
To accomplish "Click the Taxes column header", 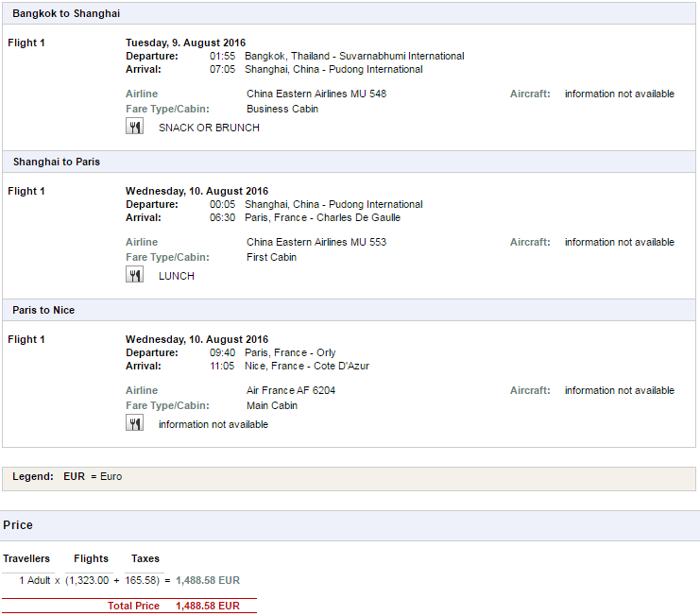I will (x=145, y=558).
